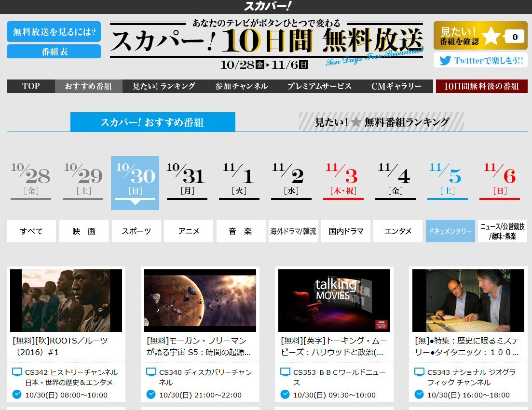Open title 特集:歴史に眠るミステリー タイタニック
The height and width of the screenshot is (410, 532).
467,346
